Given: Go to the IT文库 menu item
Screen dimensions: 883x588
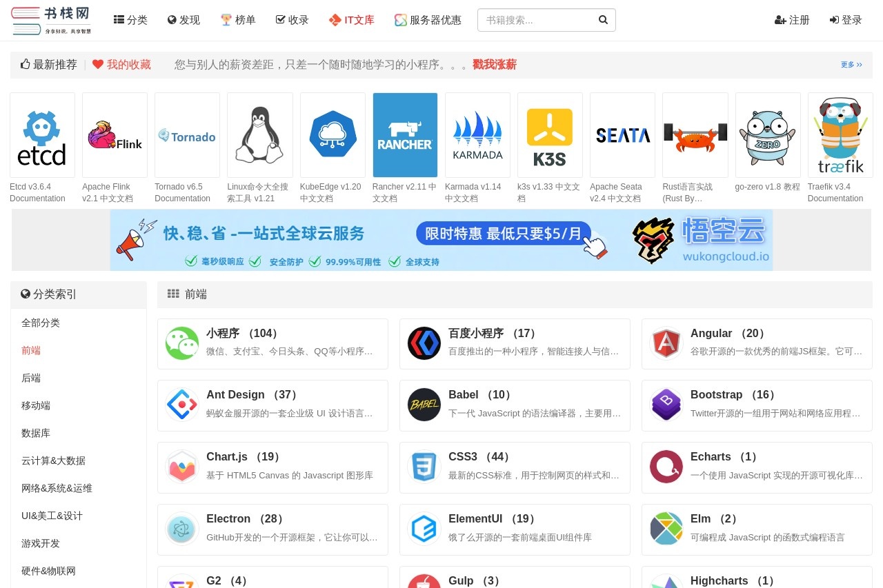Looking at the screenshot, I should click(352, 20).
